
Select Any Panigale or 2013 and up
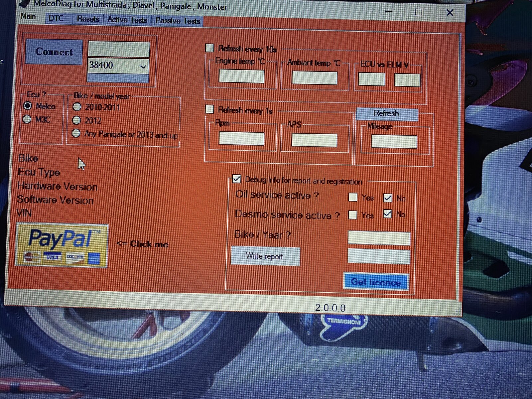coord(76,134)
